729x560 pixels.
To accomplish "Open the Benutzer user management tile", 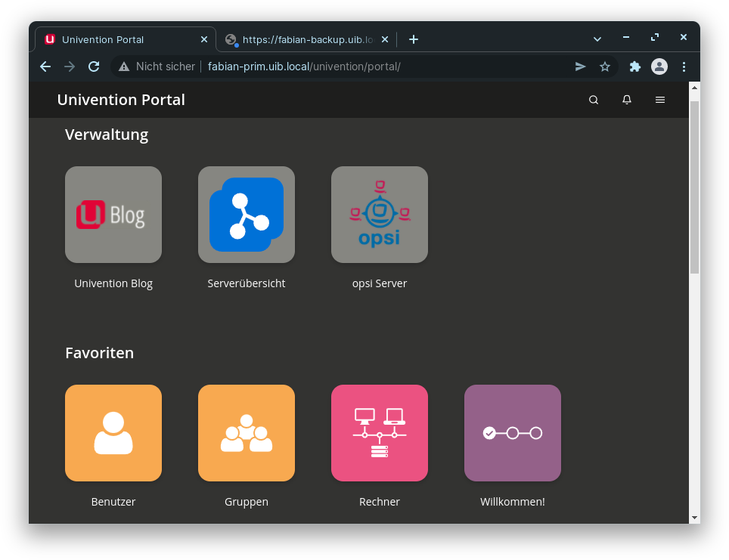I will coord(113,433).
